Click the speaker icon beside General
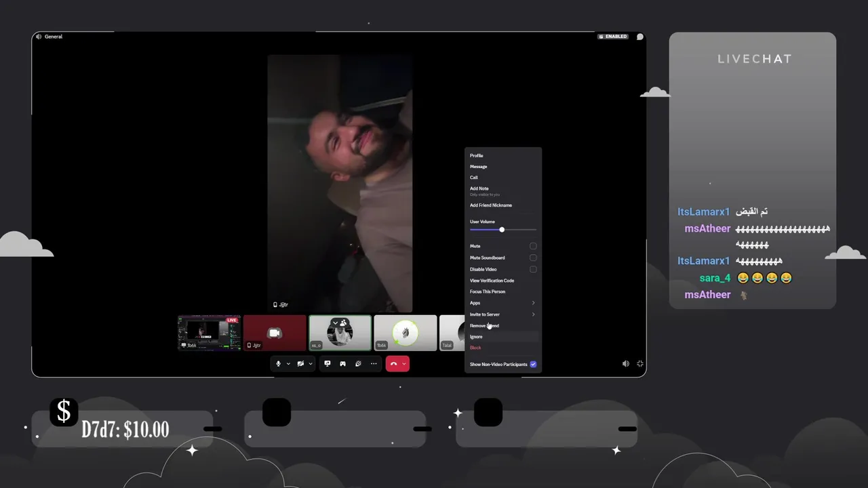Screen dimensions: 868x488 pos(39,37)
